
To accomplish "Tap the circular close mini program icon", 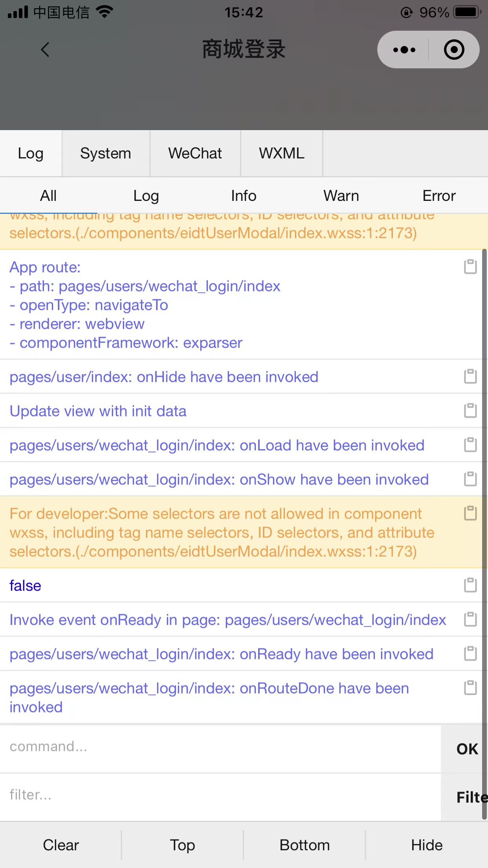I will (454, 50).
